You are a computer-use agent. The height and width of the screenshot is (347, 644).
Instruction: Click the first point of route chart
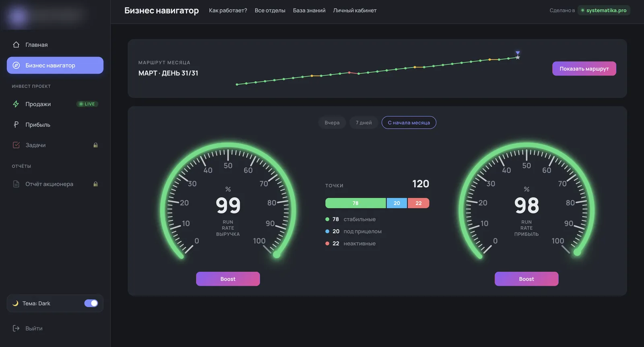pos(237,84)
